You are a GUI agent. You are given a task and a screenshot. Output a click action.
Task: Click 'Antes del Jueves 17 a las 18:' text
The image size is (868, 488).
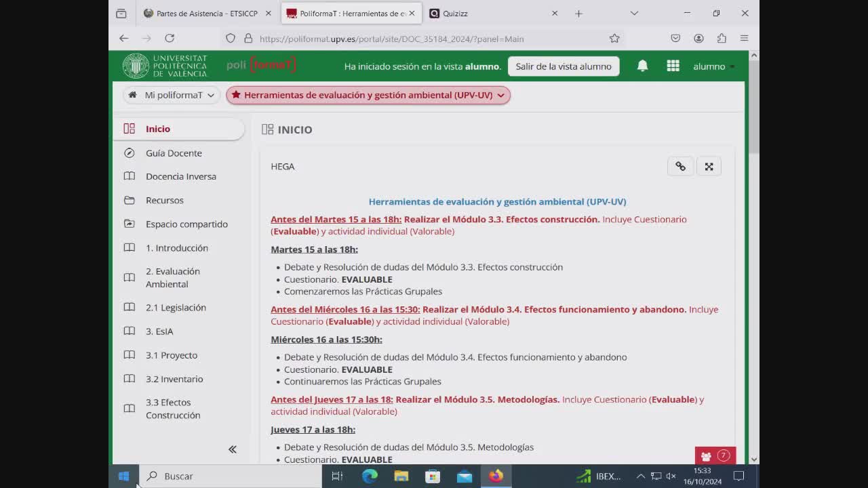point(332,400)
